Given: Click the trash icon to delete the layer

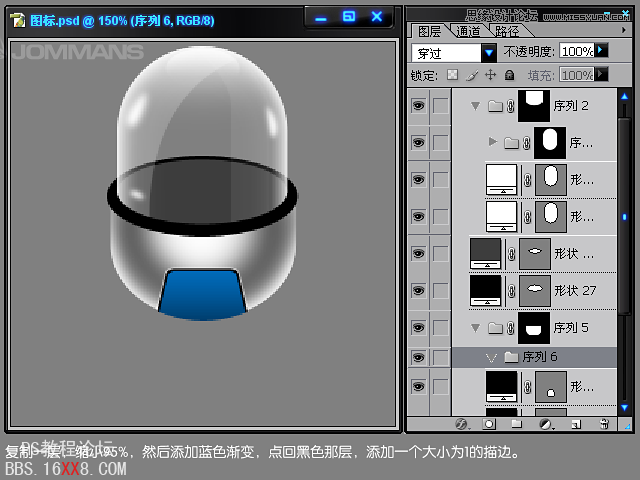Looking at the screenshot, I should [x=603, y=424].
